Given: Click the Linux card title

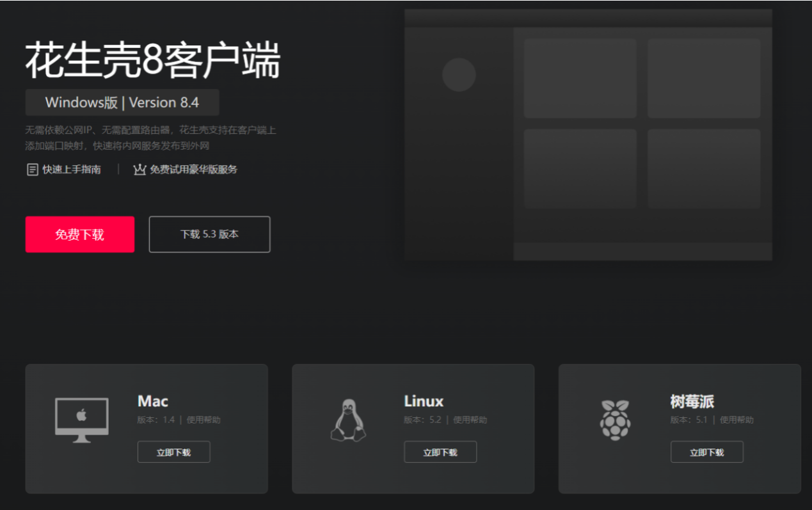Looking at the screenshot, I should click(x=424, y=401).
